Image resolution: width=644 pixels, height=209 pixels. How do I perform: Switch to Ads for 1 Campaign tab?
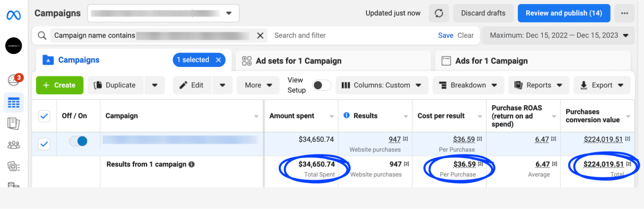491,61
